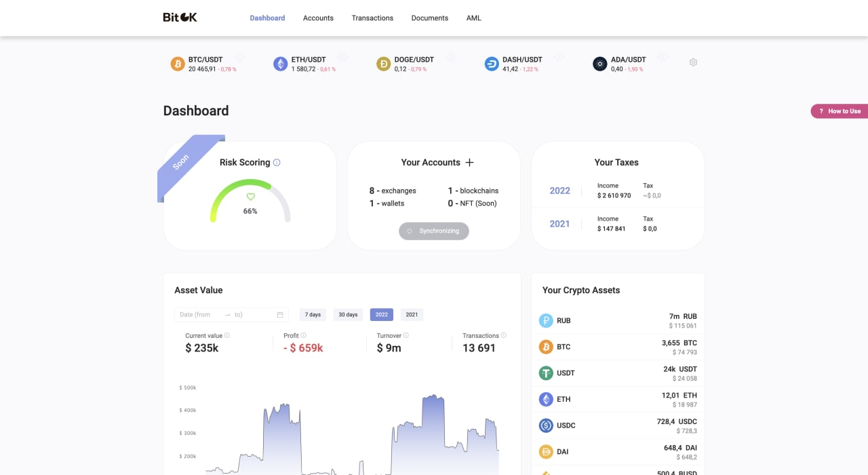Open ticker settings gear
The image size is (868, 475).
693,62
